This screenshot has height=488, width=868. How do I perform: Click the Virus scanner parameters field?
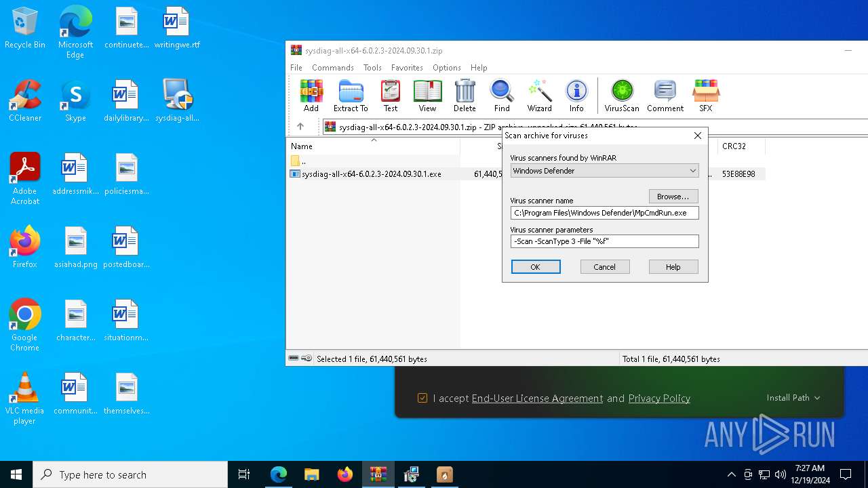click(x=604, y=241)
